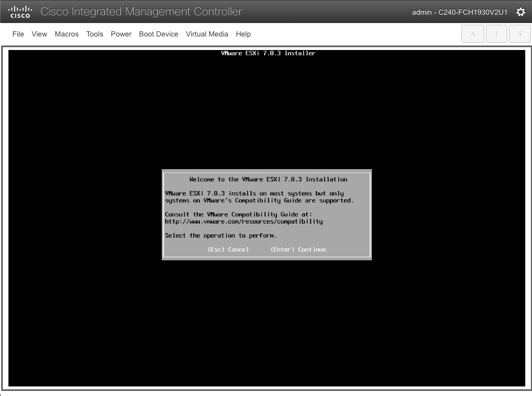Screen dimensions: 532x396
Task: Open the View menu
Action: coord(39,34)
